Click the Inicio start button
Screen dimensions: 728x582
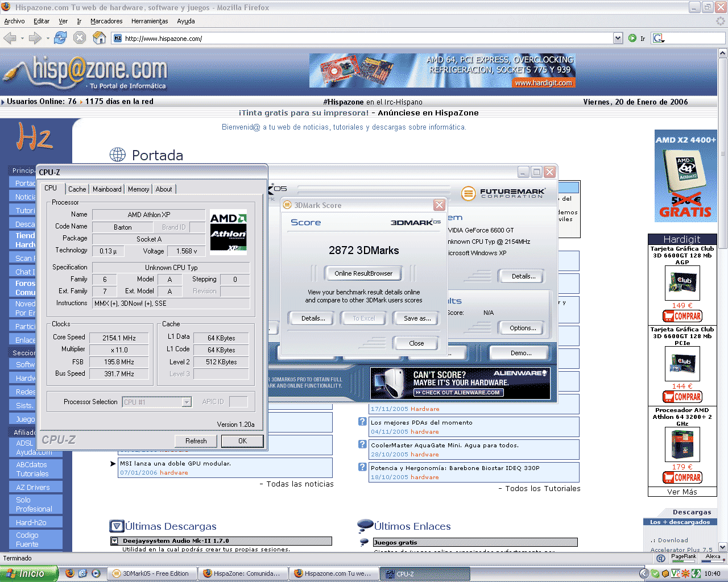click(x=28, y=573)
